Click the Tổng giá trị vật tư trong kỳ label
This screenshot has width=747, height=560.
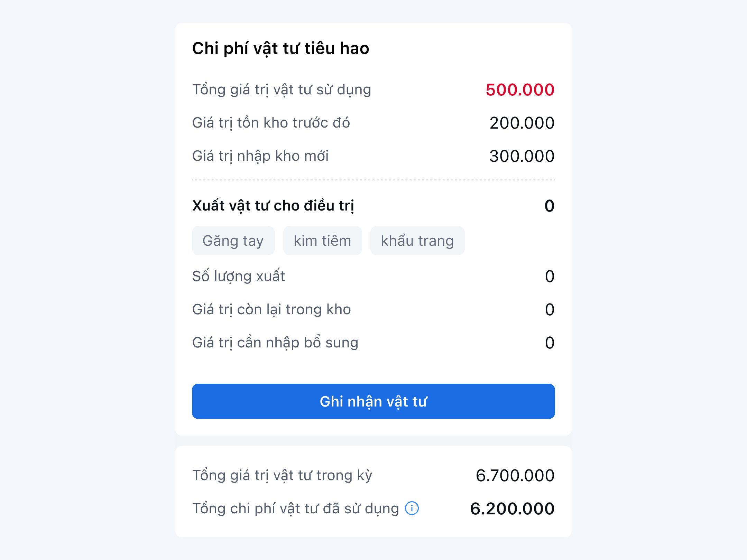[x=282, y=475]
